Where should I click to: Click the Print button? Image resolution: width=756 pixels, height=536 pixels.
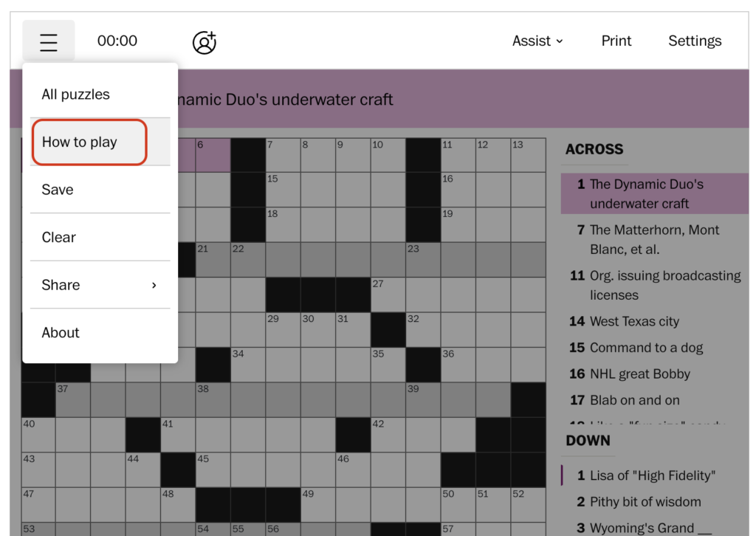click(x=616, y=41)
